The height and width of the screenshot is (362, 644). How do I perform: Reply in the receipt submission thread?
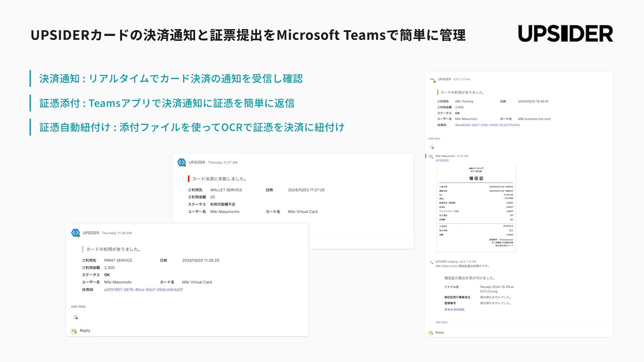coord(439,332)
